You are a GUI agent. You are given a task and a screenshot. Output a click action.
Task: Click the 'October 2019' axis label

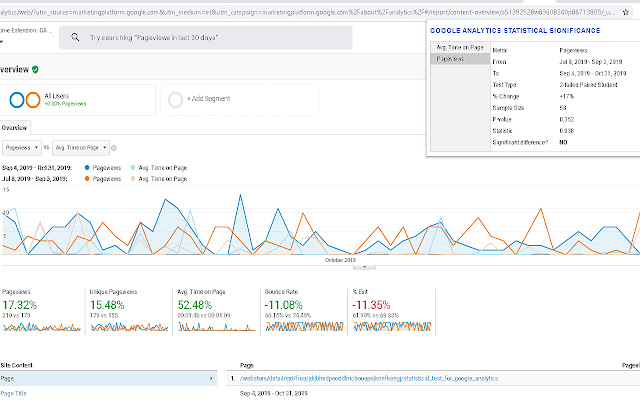pyautogui.click(x=340, y=260)
